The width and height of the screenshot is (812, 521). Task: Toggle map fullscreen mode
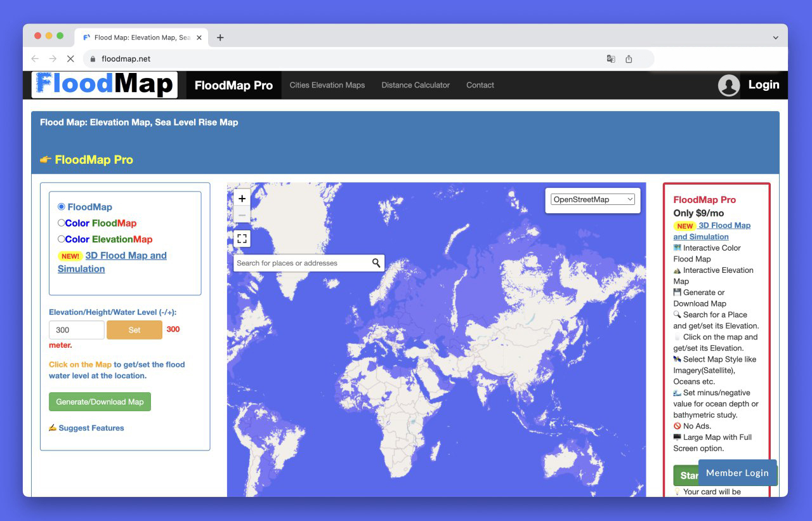tap(242, 239)
